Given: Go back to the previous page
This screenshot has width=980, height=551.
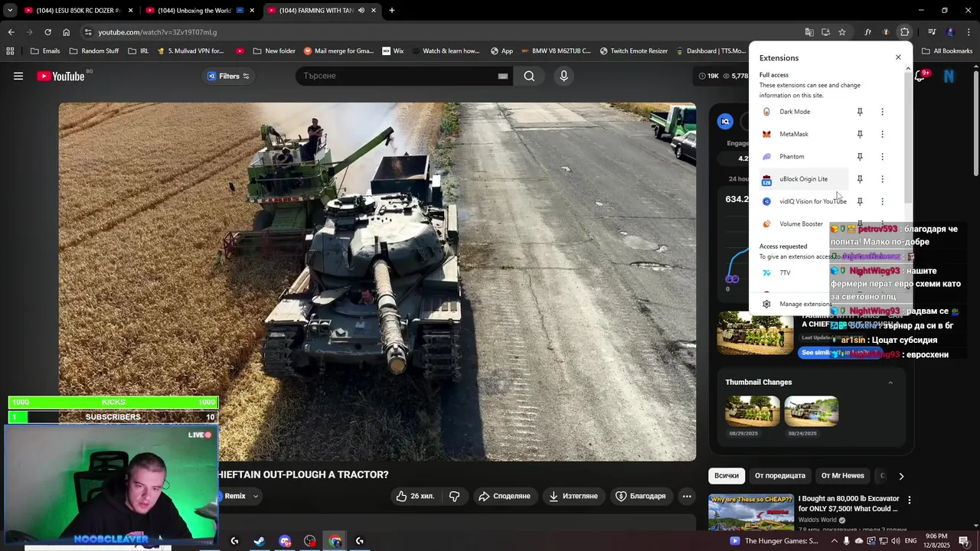Looking at the screenshot, I should pyautogui.click(x=11, y=32).
